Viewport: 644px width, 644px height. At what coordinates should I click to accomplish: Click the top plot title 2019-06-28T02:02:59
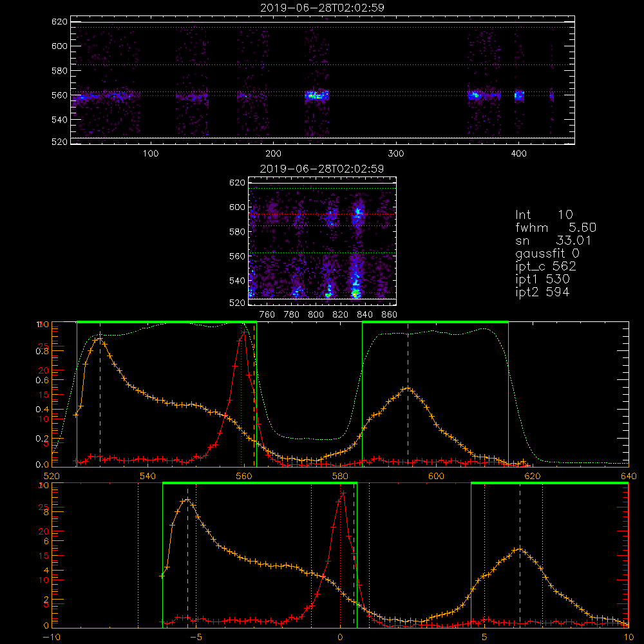click(322, 8)
